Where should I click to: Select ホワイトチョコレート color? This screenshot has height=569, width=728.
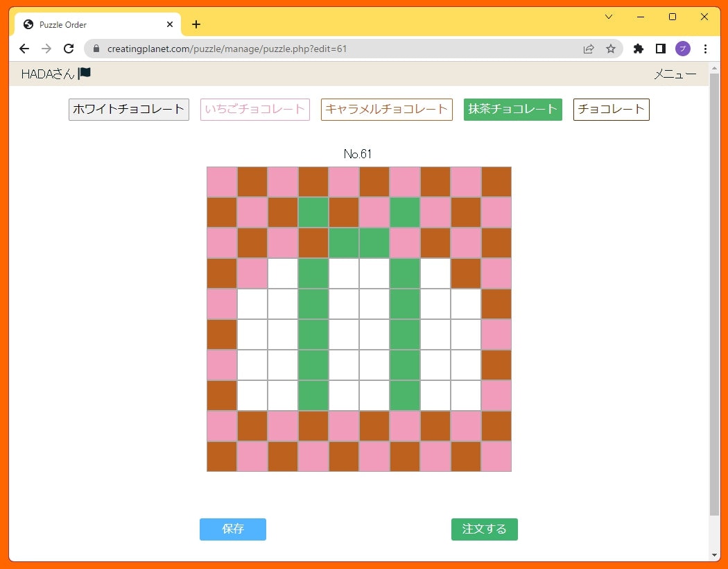pos(129,110)
